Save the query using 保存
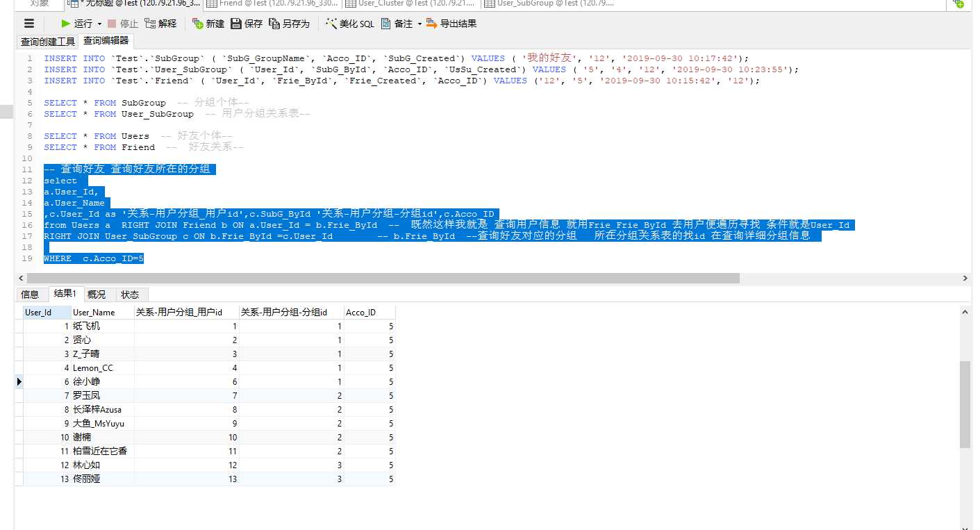 [x=247, y=24]
